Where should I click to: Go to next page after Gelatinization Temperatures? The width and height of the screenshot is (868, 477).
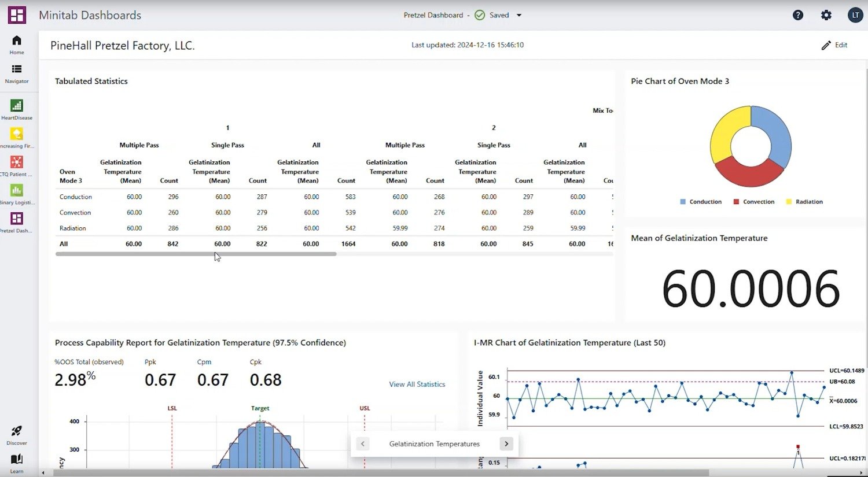[x=506, y=444]
